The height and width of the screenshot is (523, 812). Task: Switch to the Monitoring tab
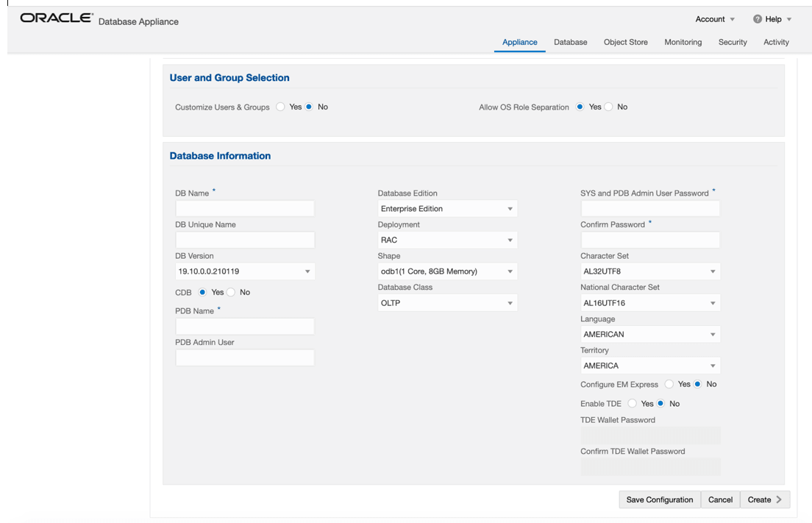(683, 42)
